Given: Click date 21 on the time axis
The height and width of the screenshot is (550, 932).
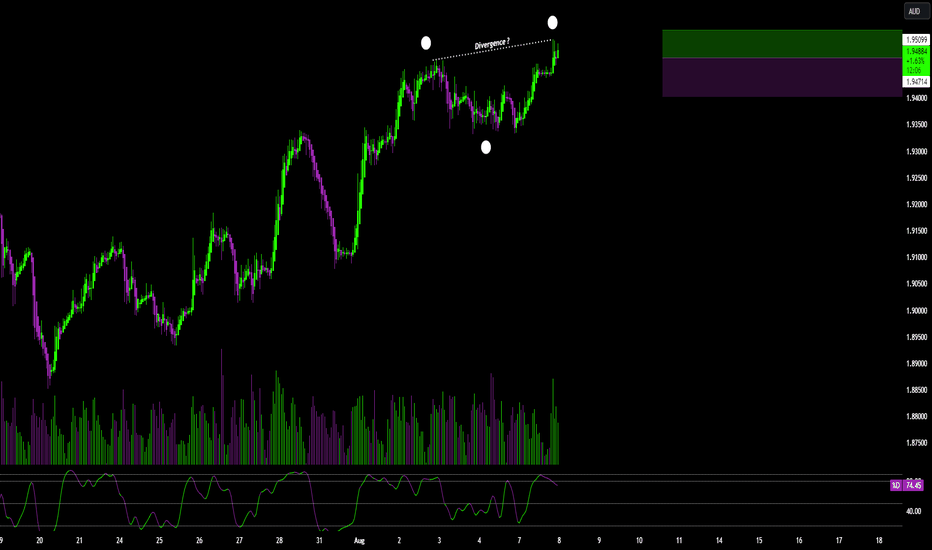Looking at the screenshot, I should (x=79, y=540).
